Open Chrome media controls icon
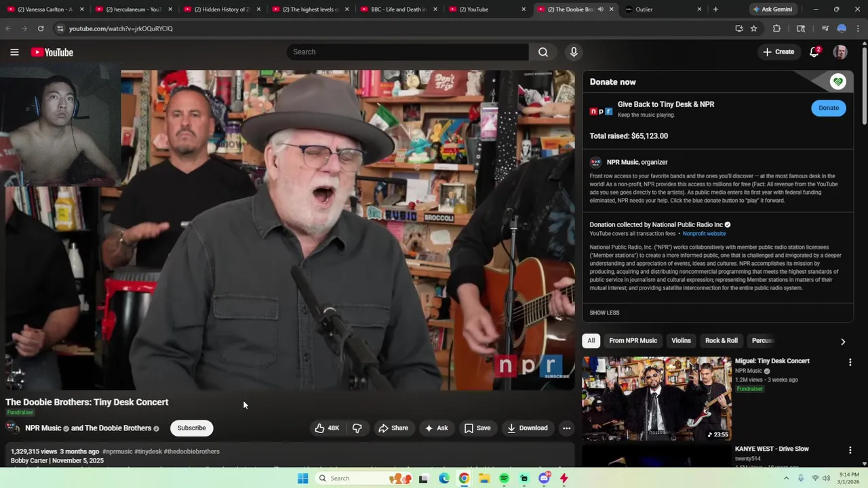 [x=825, y=28]
